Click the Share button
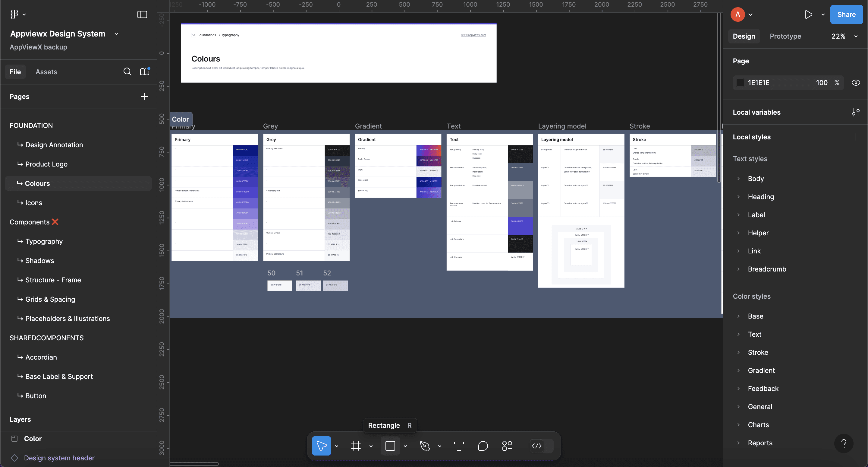 [x=846, y=14]
